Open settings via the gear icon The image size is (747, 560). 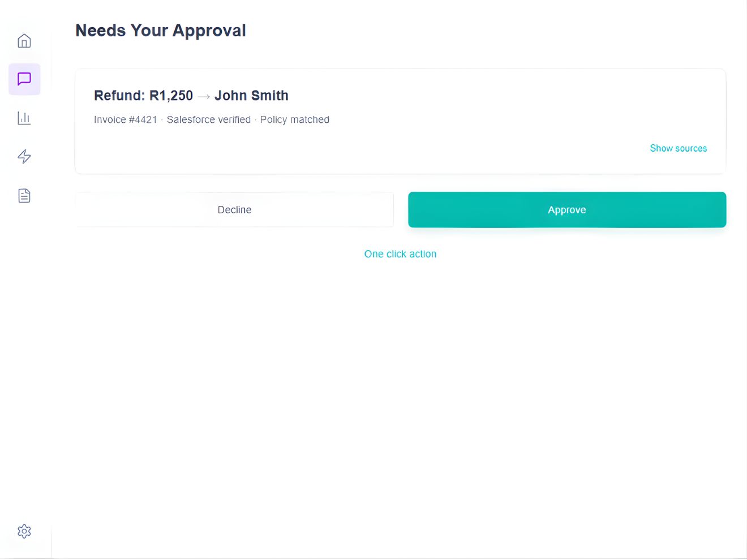24,531
